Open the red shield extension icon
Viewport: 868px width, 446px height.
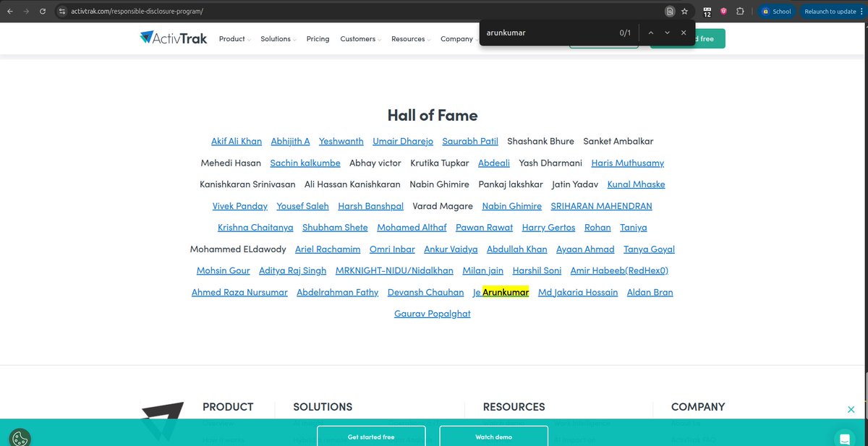[x=723, y=12]
